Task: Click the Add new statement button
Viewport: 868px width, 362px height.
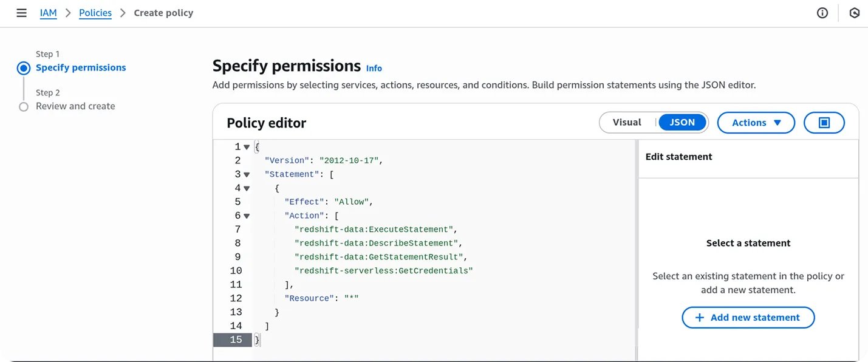Action: click(748, 317)
